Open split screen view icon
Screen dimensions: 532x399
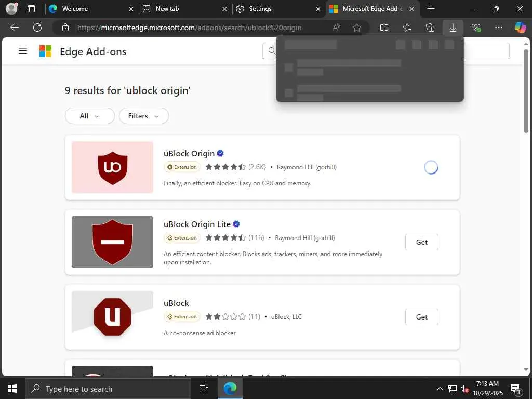(x=384, y=28)
